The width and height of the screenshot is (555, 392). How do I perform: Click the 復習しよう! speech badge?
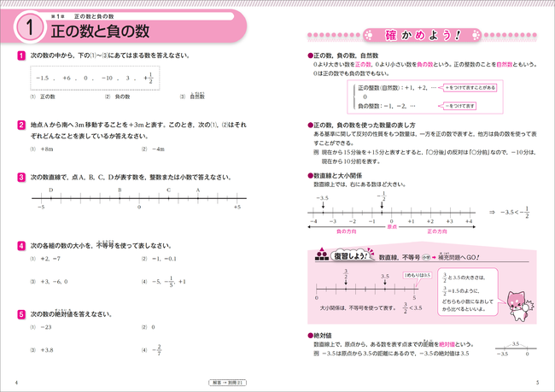click(x=352, y=255)
